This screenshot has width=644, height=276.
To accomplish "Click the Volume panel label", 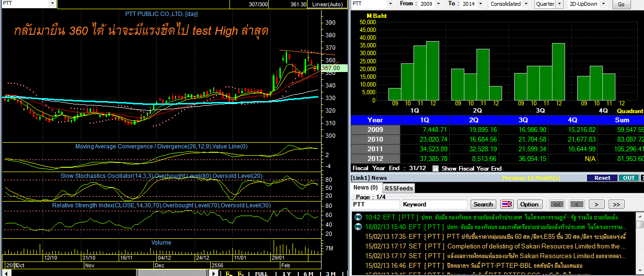I will 161,243.
